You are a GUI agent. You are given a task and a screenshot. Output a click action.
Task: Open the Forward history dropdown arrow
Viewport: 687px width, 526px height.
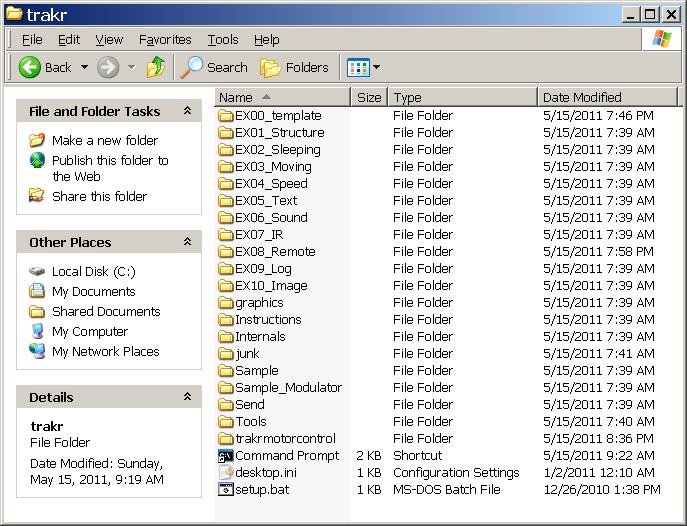[x=131, y=67]
